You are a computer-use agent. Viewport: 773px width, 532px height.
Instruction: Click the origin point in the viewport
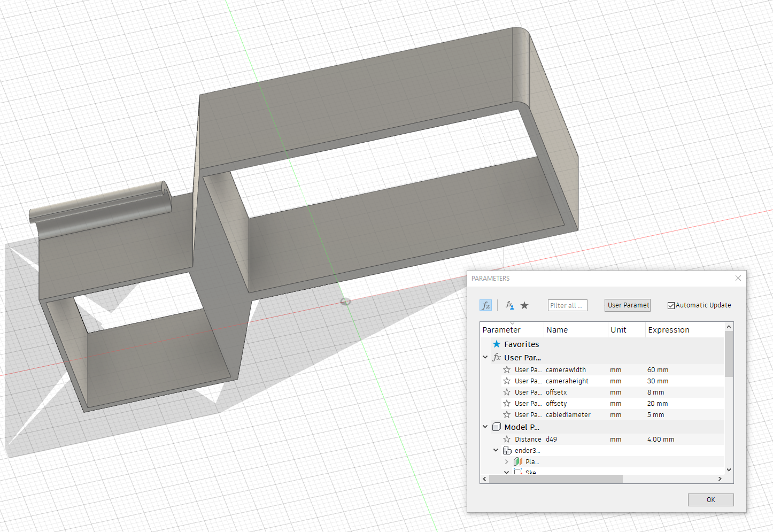(346, 302)
